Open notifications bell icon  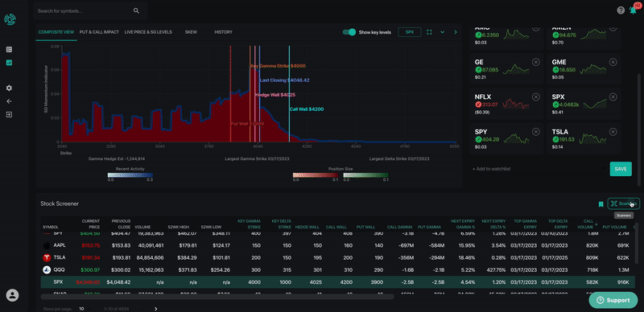[x=633, y=10]
